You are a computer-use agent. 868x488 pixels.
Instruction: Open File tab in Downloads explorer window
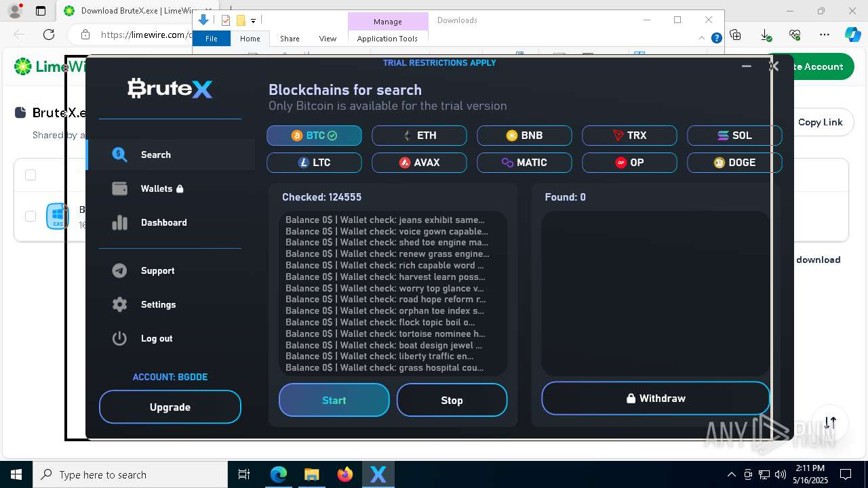(x=212, y=39)
